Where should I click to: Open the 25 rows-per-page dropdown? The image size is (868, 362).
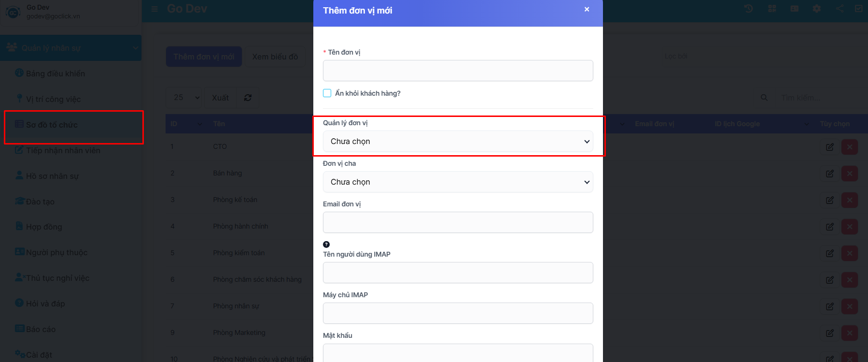183,98
